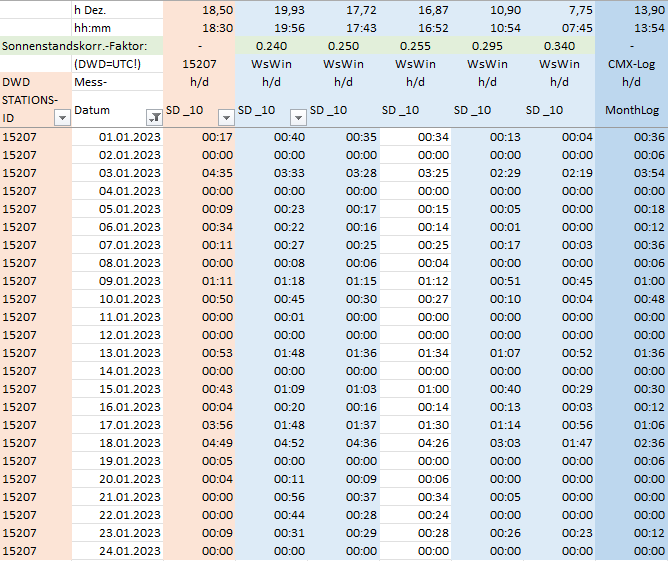Image resolution: width=668 pixels, height=561 pixels.
Task: Select the Sonnenstandskorr.-Faktor label cell
Action: [82, 46]
